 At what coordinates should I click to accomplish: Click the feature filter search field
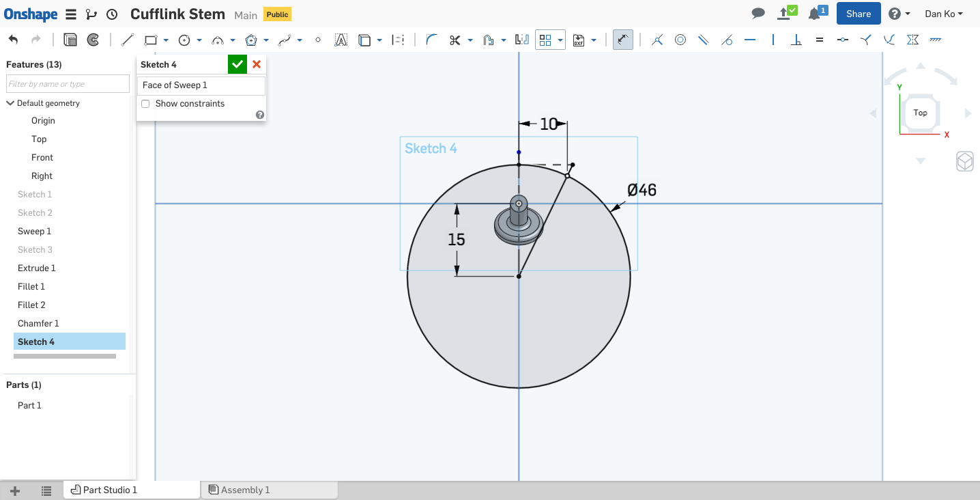(68, 84)
